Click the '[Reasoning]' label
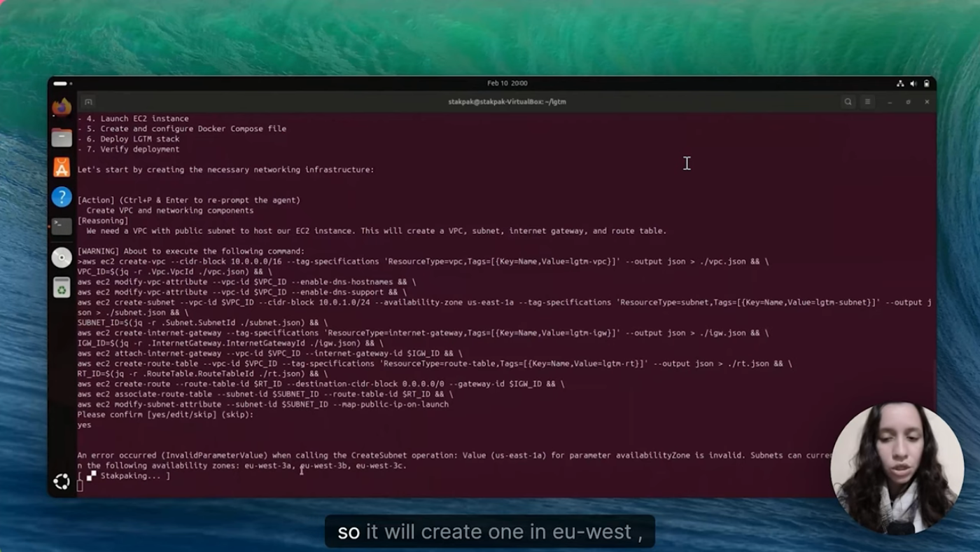This screenshot has height=552, width=980. point(103,221)
